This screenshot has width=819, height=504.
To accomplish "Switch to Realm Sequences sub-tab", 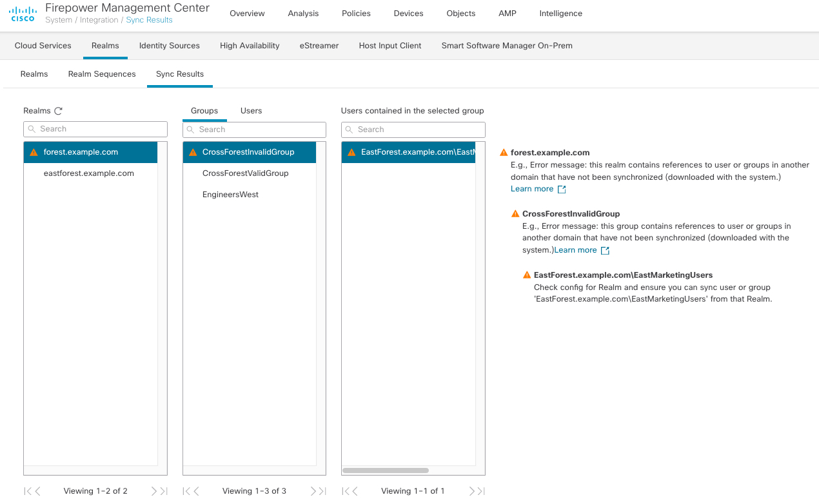I will (x=102, y=74).
